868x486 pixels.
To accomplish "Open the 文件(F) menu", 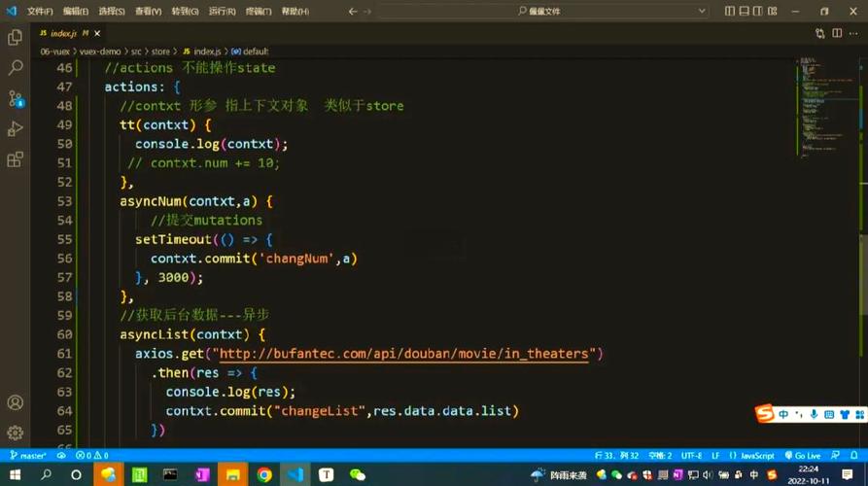I will pyautogui.click(x=40, y=12).
